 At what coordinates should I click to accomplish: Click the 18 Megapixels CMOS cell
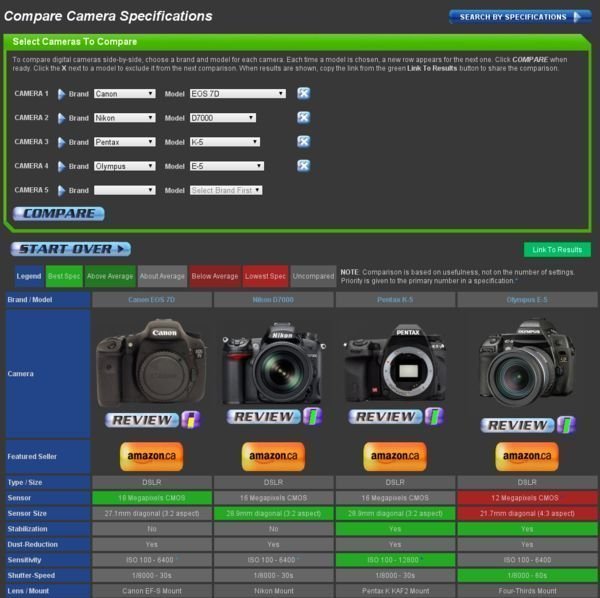152,498
